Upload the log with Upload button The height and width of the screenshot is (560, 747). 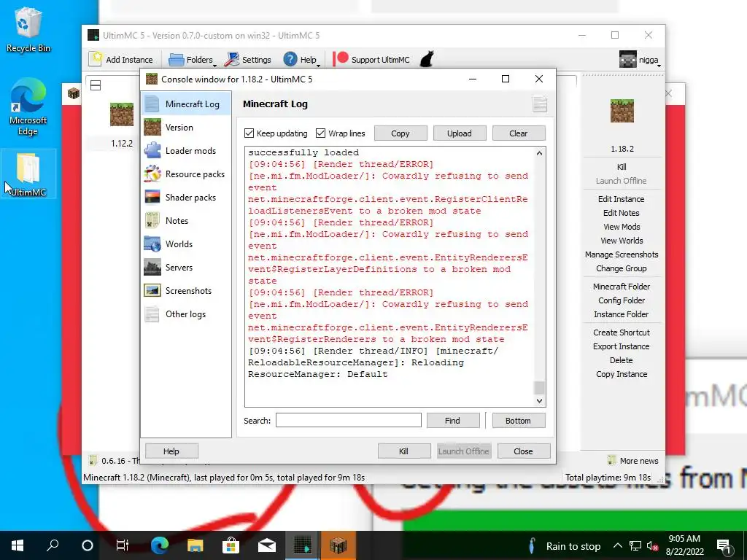(460, 133)
